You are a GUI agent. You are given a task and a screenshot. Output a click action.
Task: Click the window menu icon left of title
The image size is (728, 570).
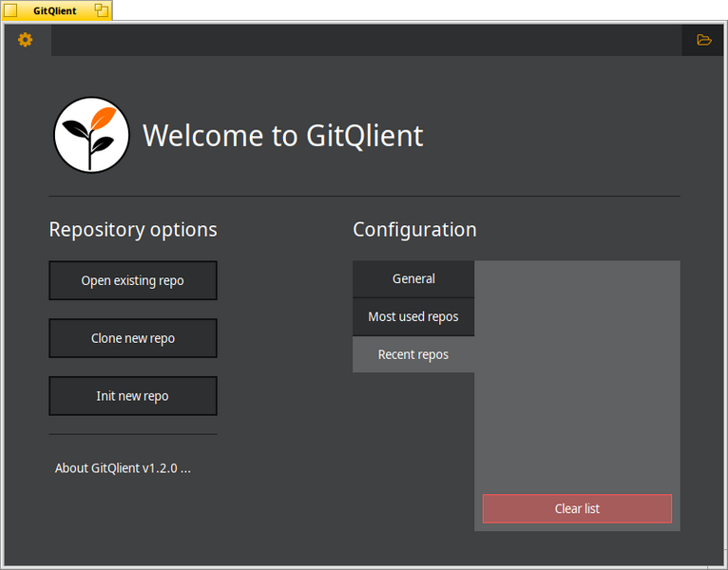10,10
